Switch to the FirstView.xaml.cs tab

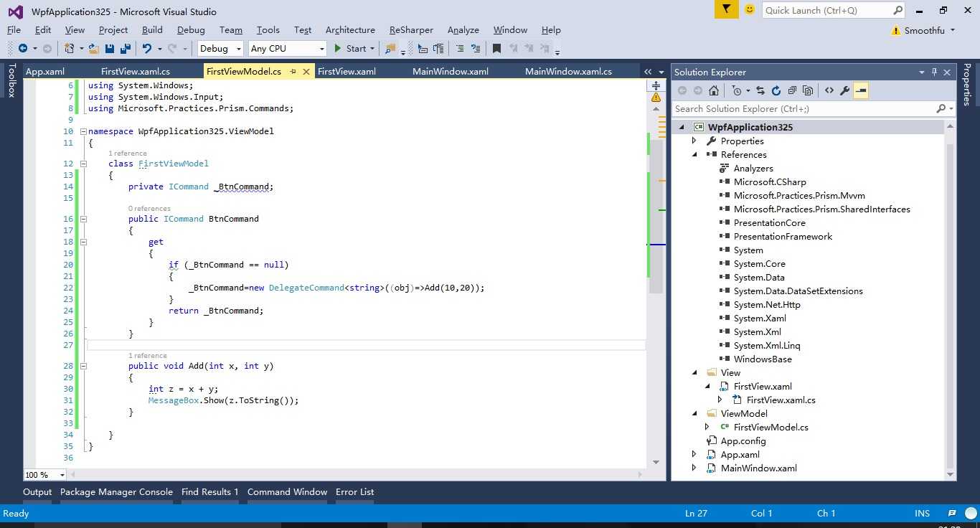click(x=136, y=72)
